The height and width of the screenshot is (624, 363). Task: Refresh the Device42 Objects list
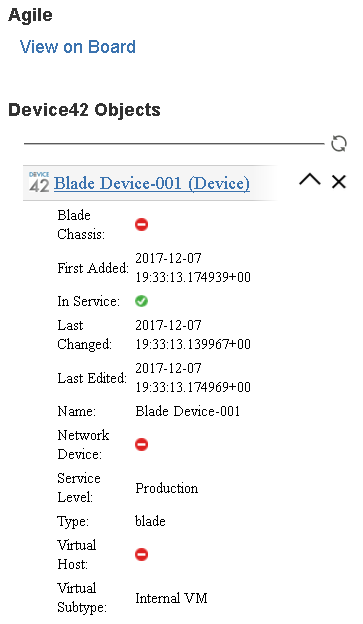tap(339, 144)
